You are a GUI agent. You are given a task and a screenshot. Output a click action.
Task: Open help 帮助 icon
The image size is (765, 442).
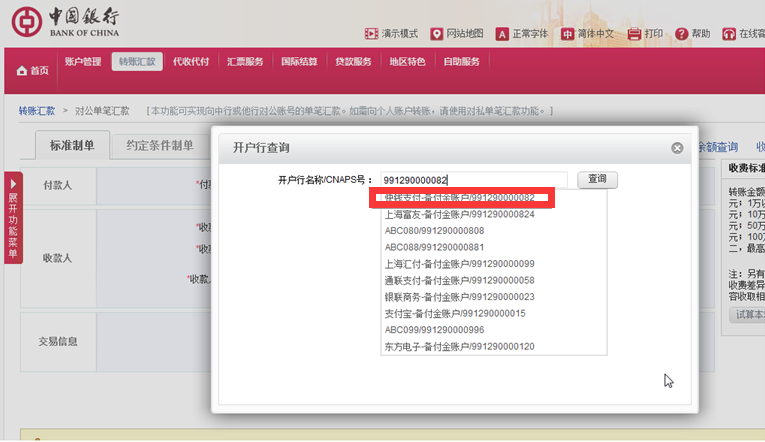(681, 34)
